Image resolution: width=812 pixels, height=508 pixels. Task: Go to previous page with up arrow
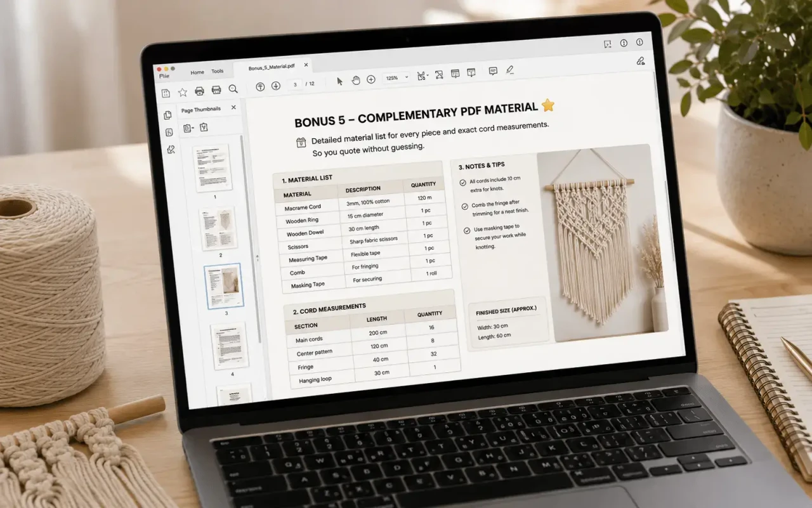260,87
